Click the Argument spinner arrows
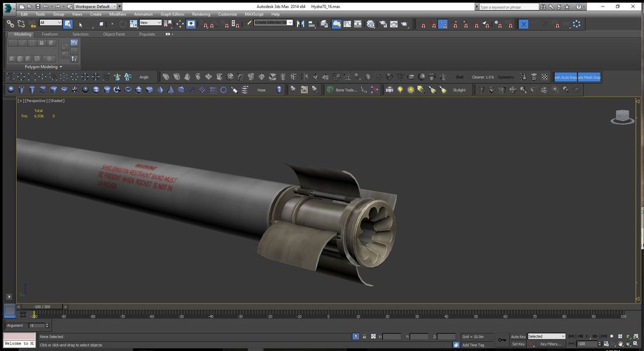 (x=47, y=325)
